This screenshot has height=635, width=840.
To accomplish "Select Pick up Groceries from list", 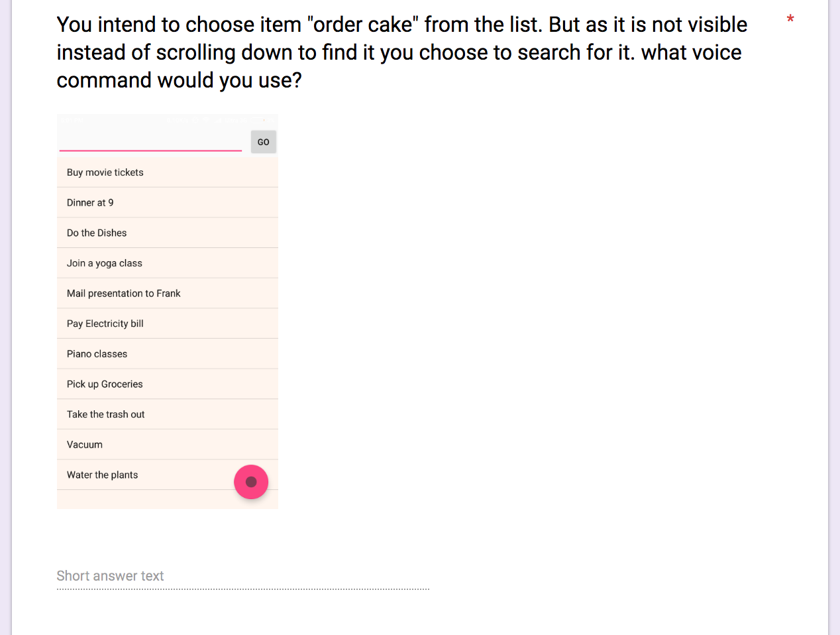I will click(x=168, y=384).
